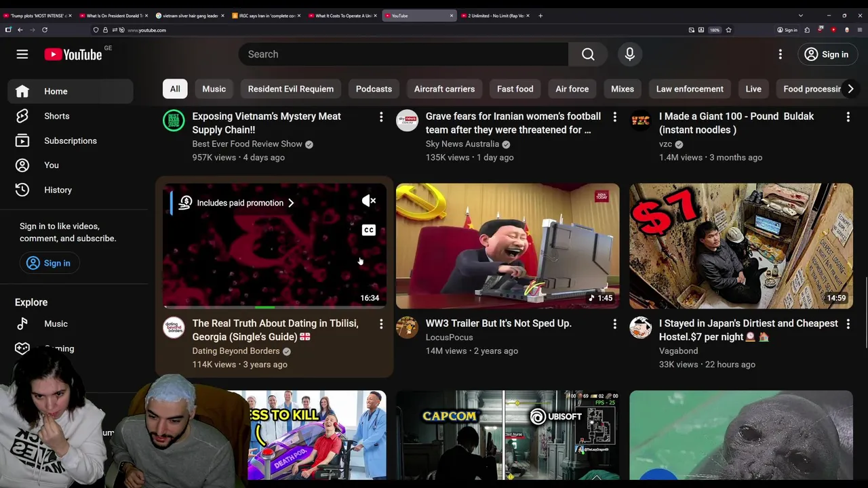Unmute the Tbilisi dating video preview
The height and width of the screenshot is (488, 868).
click(369, 201)
